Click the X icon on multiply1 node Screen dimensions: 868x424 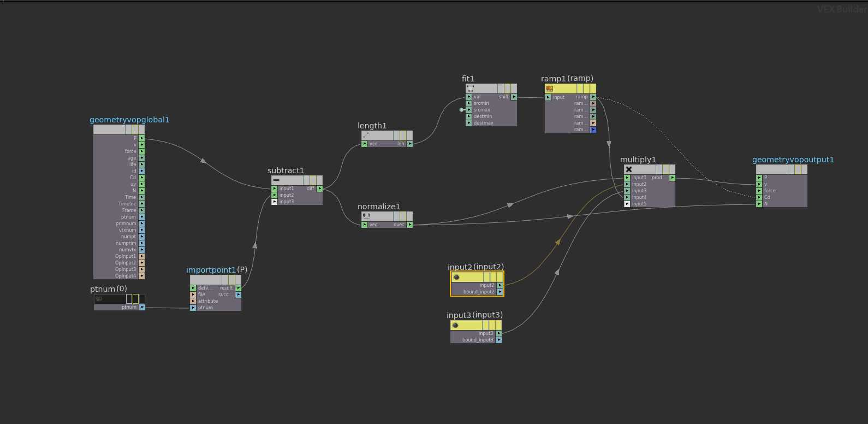629,169
